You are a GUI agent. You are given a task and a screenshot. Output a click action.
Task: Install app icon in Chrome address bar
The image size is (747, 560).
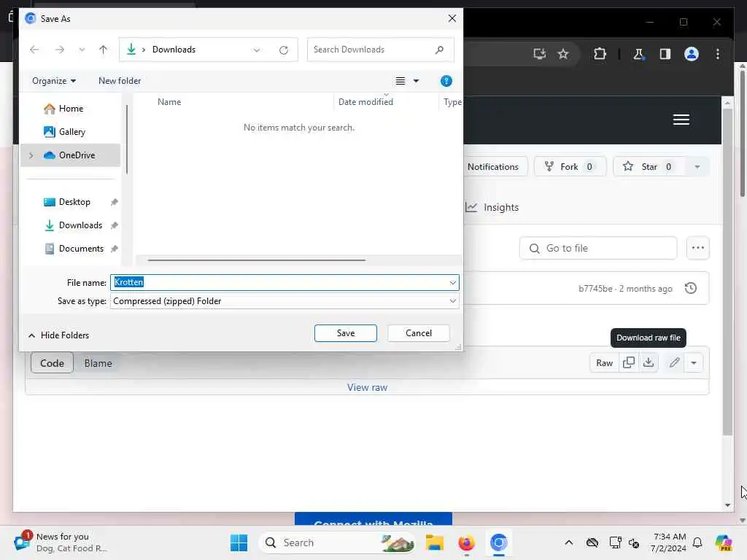point(539,54)
